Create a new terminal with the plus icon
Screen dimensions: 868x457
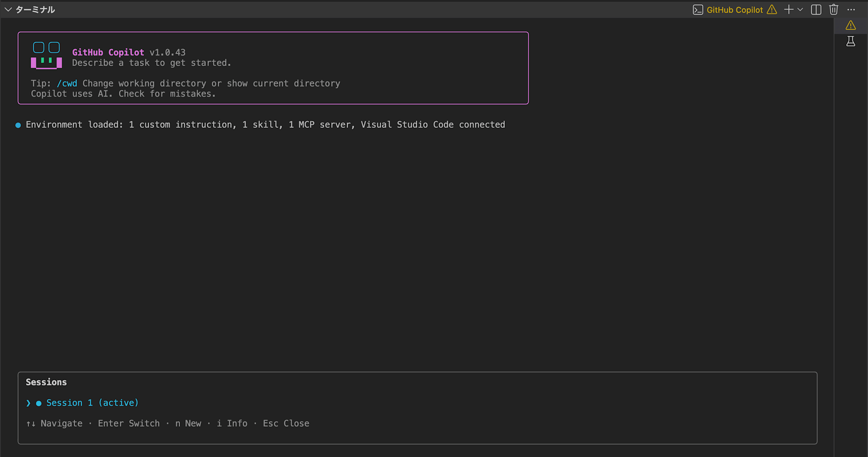point(789,10)
